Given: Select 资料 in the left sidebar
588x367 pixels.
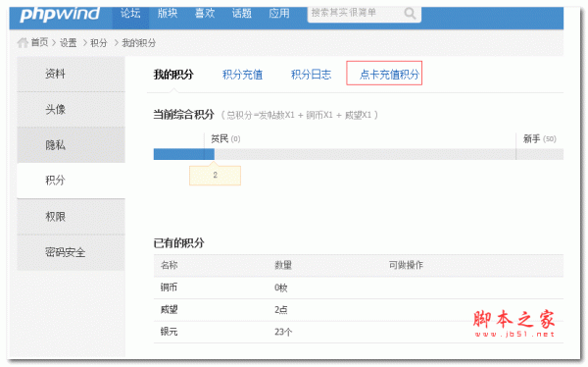Looking at the screenshot, I should (71, 74).
